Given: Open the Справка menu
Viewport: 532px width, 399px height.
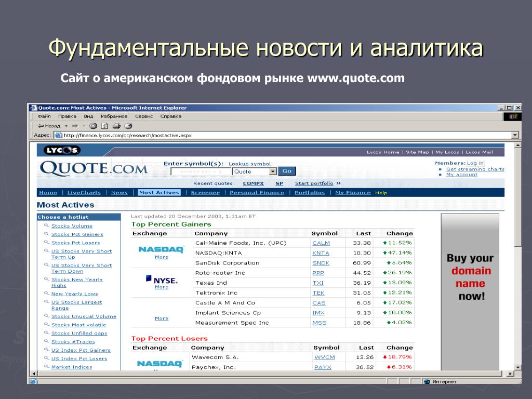Looking at the screenshot, I should (x=170, y=116).
